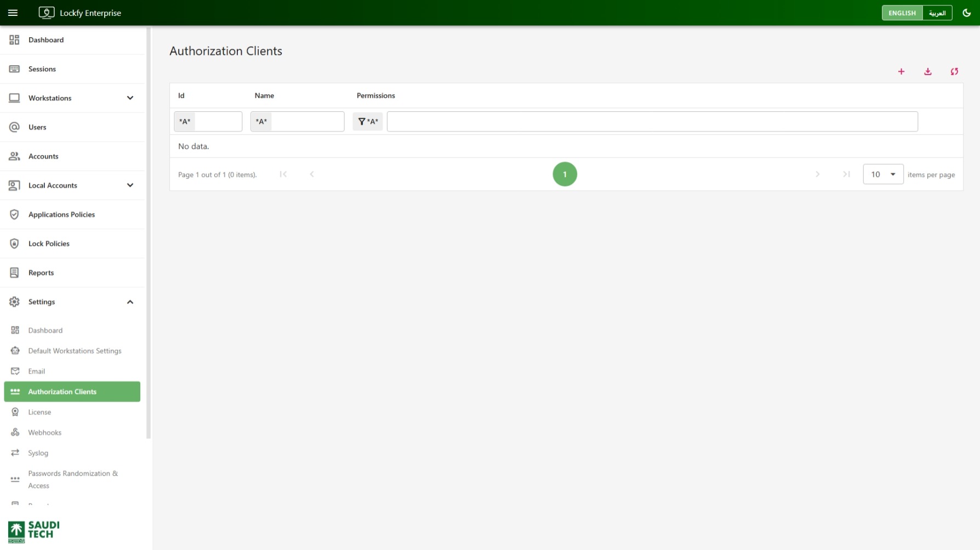Switch language to English

pyautogui.click(x=902, y=13)
